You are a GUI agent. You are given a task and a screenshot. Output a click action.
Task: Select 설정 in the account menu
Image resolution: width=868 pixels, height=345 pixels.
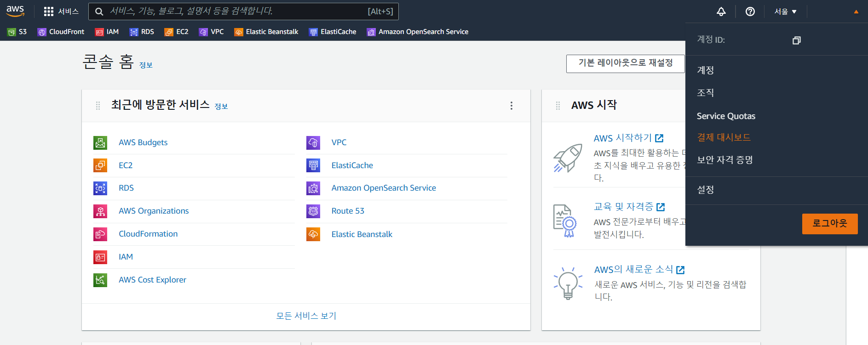[x=705, y=189]
